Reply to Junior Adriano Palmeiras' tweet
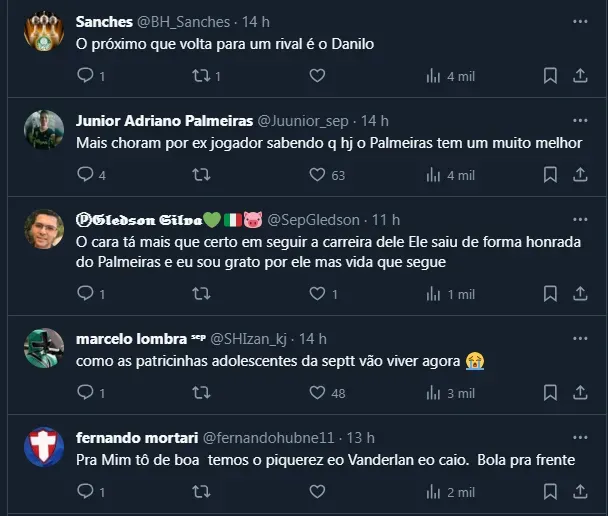The width and height of the screenshot is (608, 516). point(85,174)
